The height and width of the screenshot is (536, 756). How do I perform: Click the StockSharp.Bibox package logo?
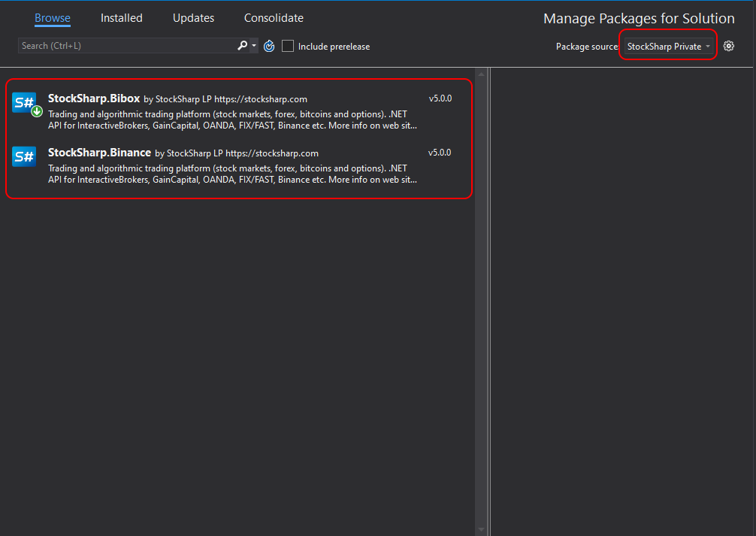23,102
